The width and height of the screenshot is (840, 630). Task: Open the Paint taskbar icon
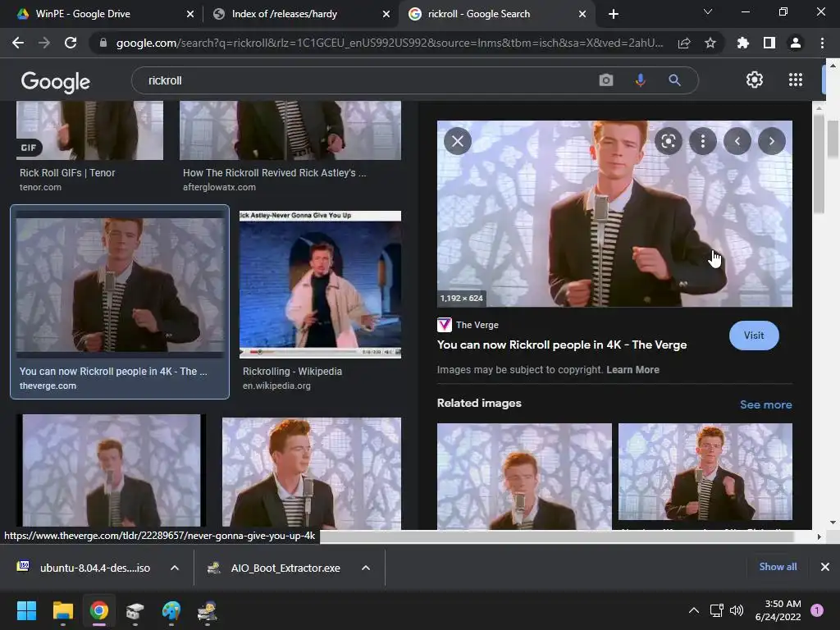click(171, 610)
